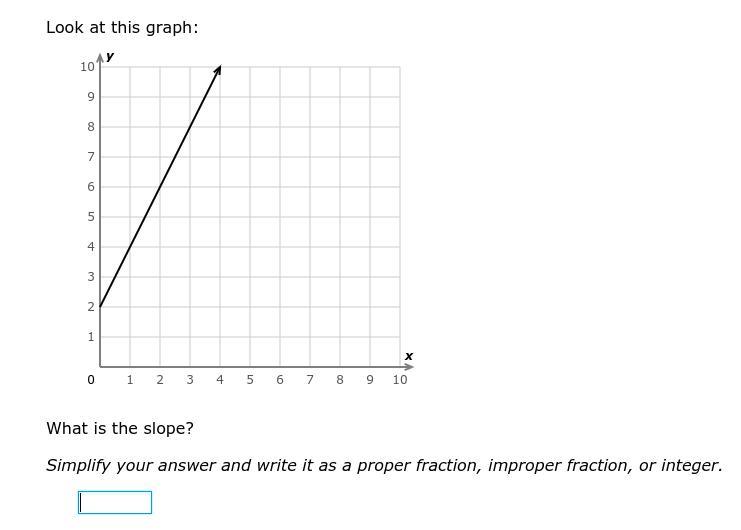This screenshot has height=530, width=741.
Task: Click the number 8 on the y-axis
Action: pyautogui.click(x=91, y=127)
